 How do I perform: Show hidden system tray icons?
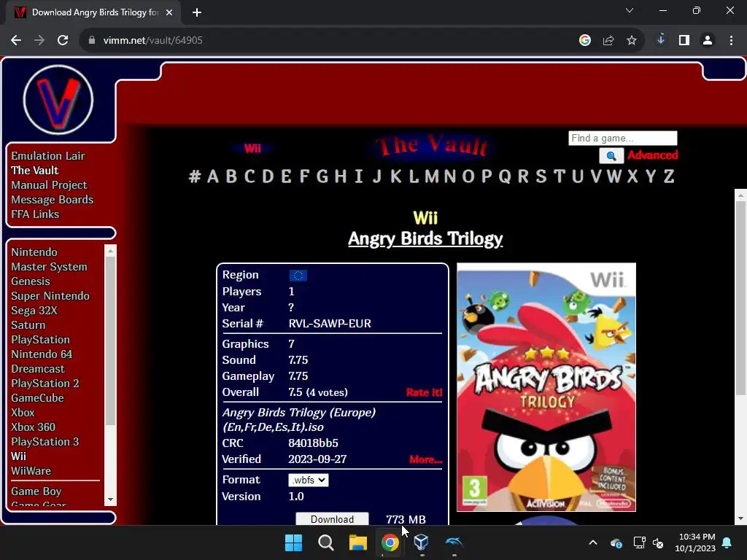(x=592, y=542)
